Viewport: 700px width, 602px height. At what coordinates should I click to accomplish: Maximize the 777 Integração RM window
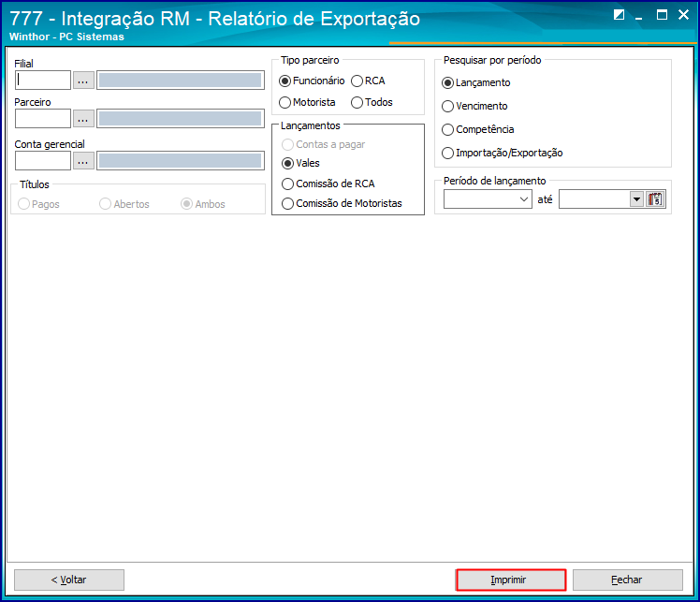(662, 15)
